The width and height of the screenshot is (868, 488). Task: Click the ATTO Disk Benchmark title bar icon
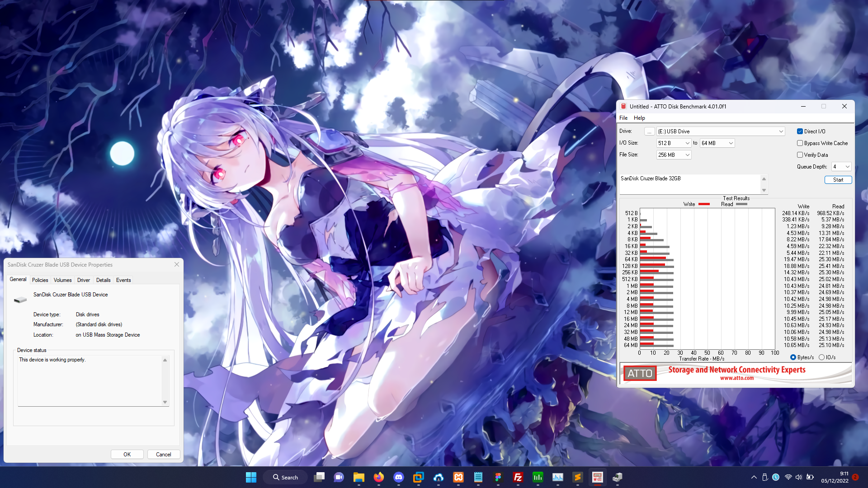point(623,106)
